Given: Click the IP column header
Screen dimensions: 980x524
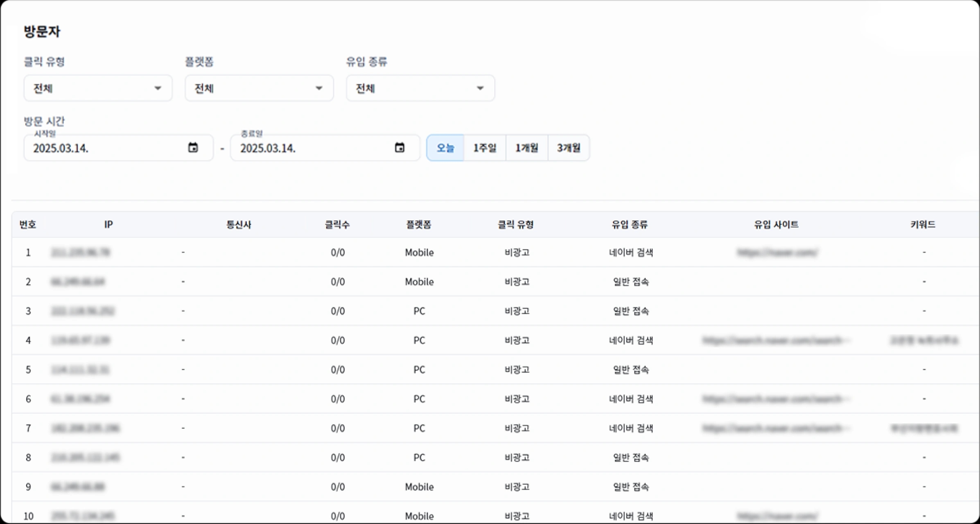Looking at the screenshot, I should (x=108, y=224).
